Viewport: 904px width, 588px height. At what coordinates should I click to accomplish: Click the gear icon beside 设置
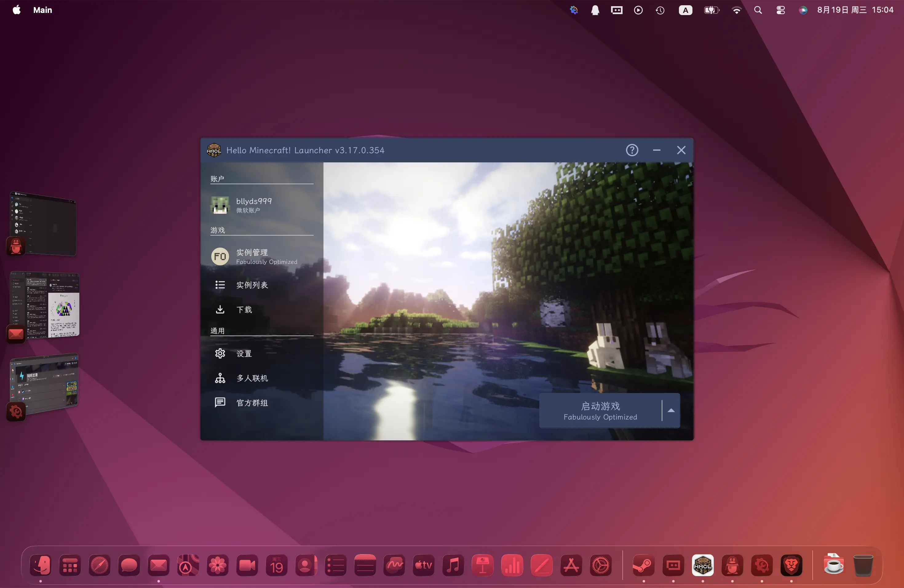(220, 354)
